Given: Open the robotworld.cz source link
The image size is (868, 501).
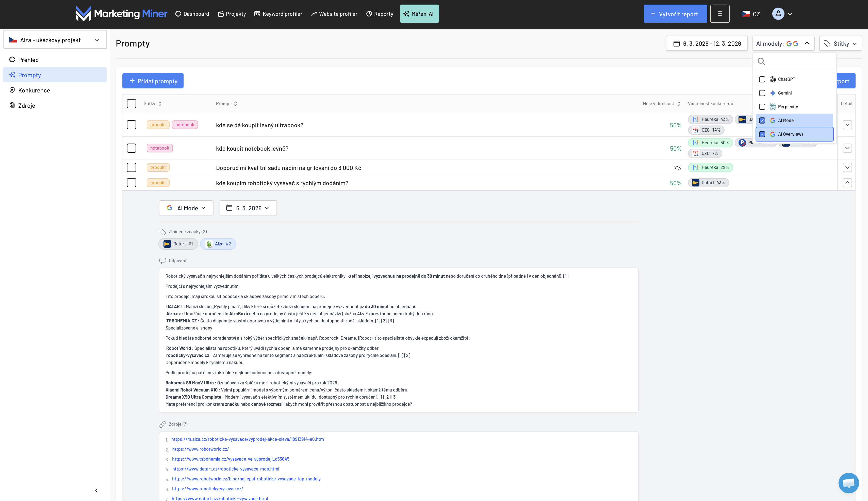Looking at the screenshot, I should 200,449.
